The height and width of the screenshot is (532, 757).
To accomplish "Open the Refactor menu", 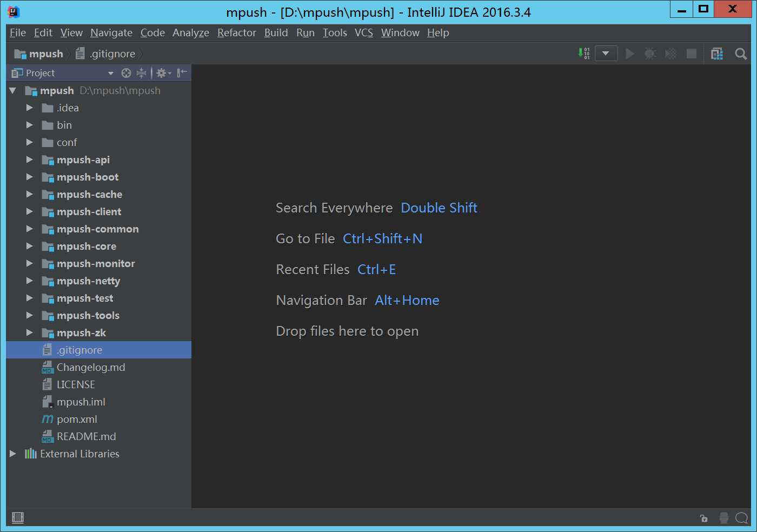I will (x=237, y=32).
